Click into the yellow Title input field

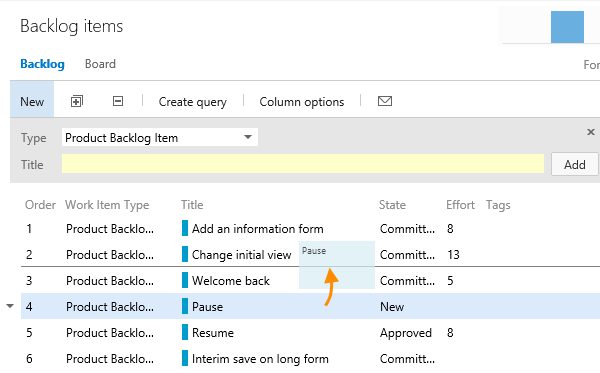tap(303, 164)
